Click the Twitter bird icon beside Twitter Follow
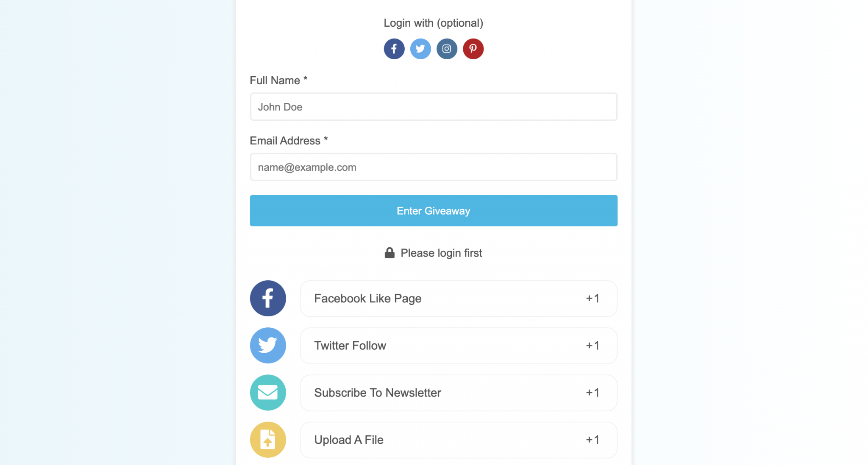Image resolution: width=868 pixels, height=465 pixels. point(268,346)
